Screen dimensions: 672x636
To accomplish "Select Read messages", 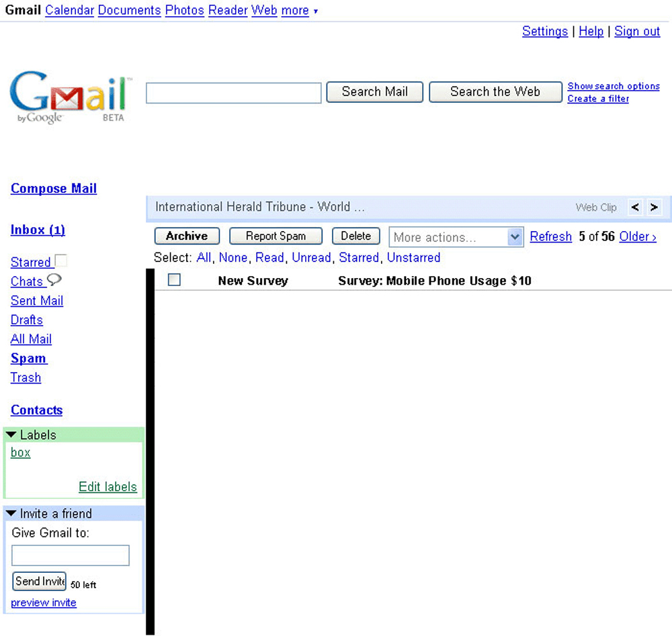I will tap(269, 257).
